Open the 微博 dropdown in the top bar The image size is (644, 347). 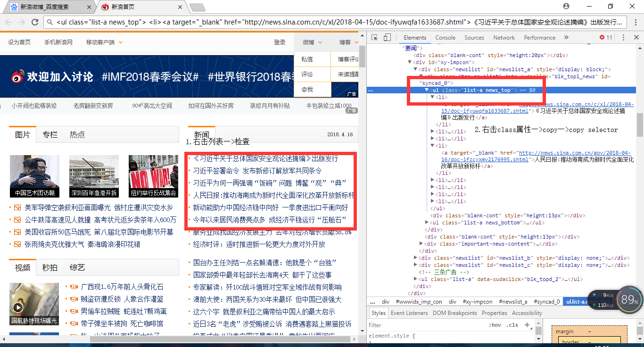(x=313, y=42)
